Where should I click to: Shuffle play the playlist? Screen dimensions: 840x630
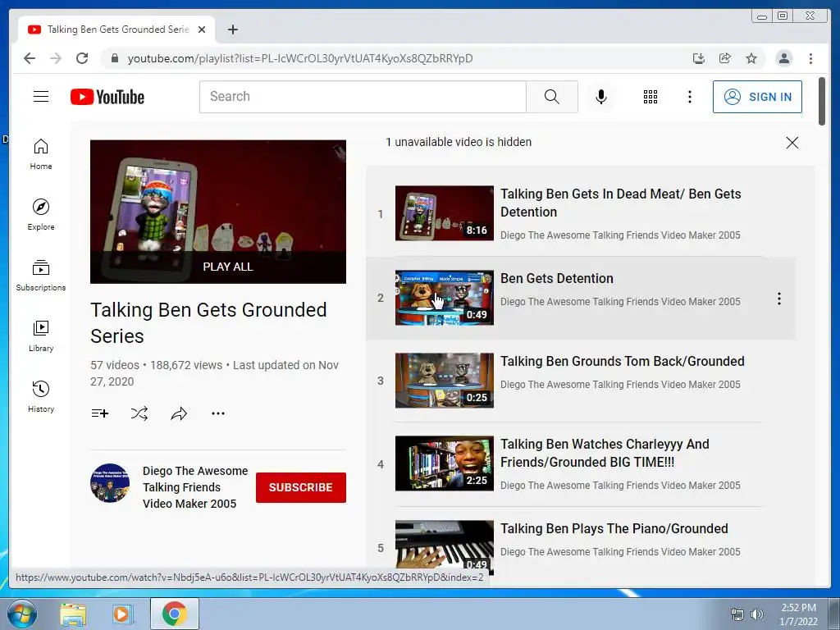click(x=139, y=413)
